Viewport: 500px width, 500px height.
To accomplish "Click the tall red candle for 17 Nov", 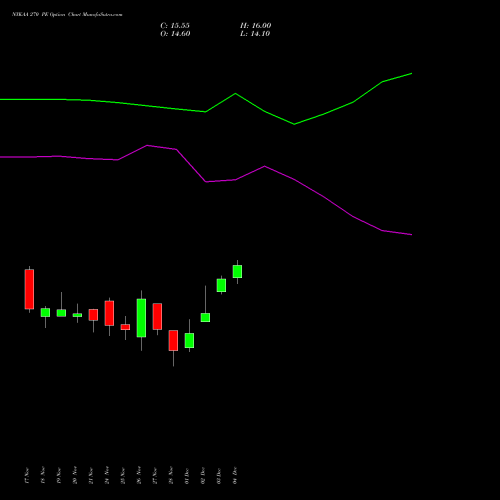I will point(29,289).
